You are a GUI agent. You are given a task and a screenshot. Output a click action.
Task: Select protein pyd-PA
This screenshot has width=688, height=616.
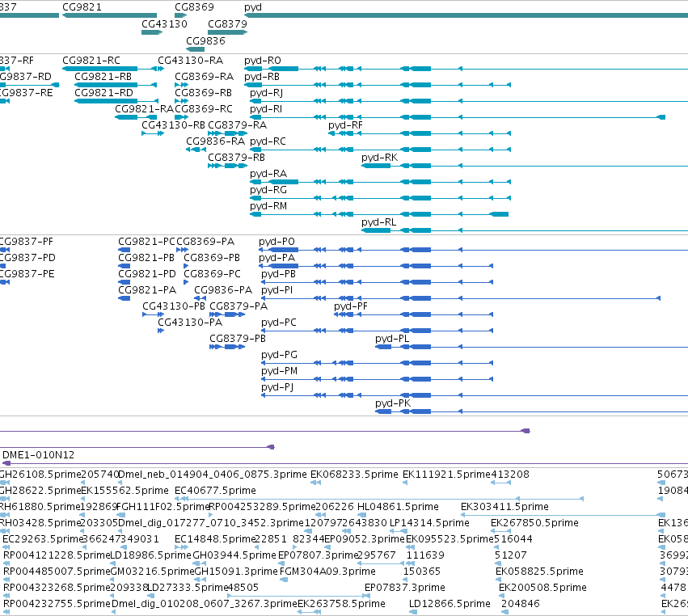pos(276,258)
